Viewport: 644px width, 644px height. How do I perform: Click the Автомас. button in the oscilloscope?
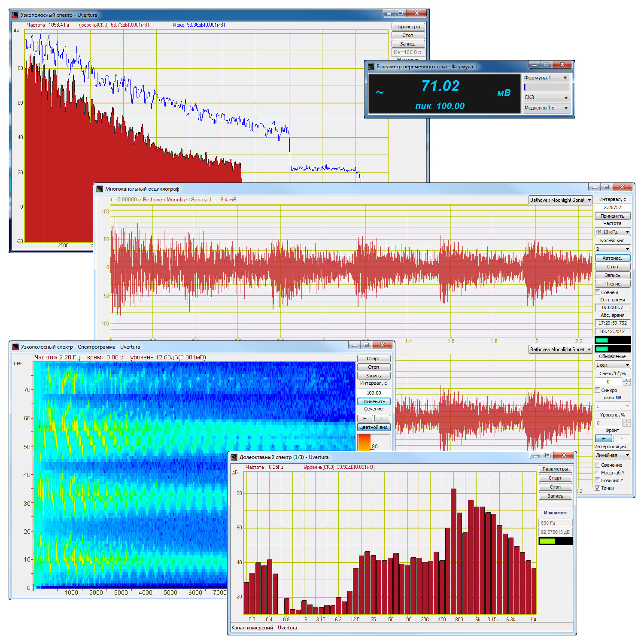point(613,258)
